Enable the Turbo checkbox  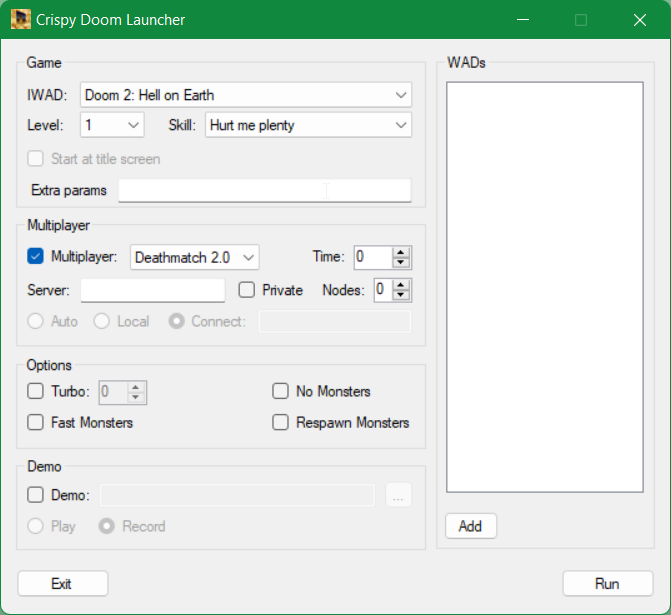pos(35,391)
